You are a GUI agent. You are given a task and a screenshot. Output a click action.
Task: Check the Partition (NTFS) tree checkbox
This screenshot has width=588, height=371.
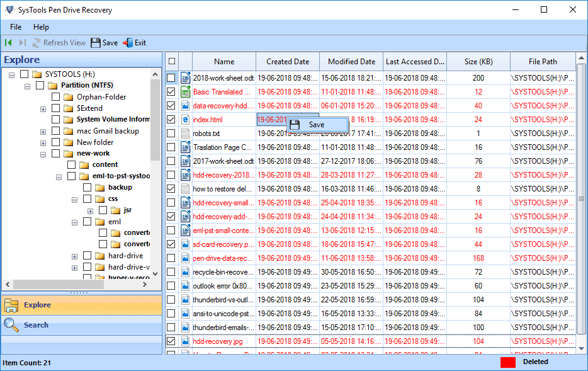click(x=40, y=86)
